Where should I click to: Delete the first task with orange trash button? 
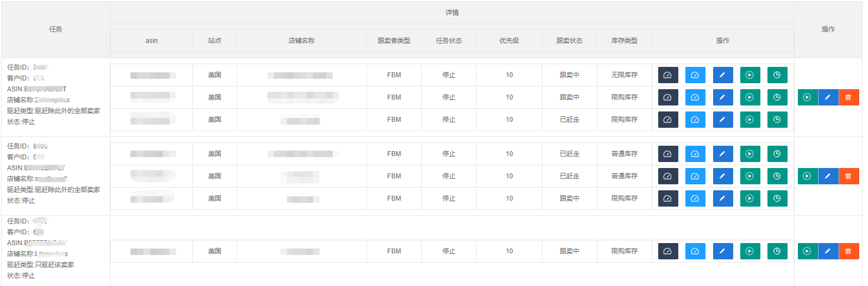click(x=848, y=97)
